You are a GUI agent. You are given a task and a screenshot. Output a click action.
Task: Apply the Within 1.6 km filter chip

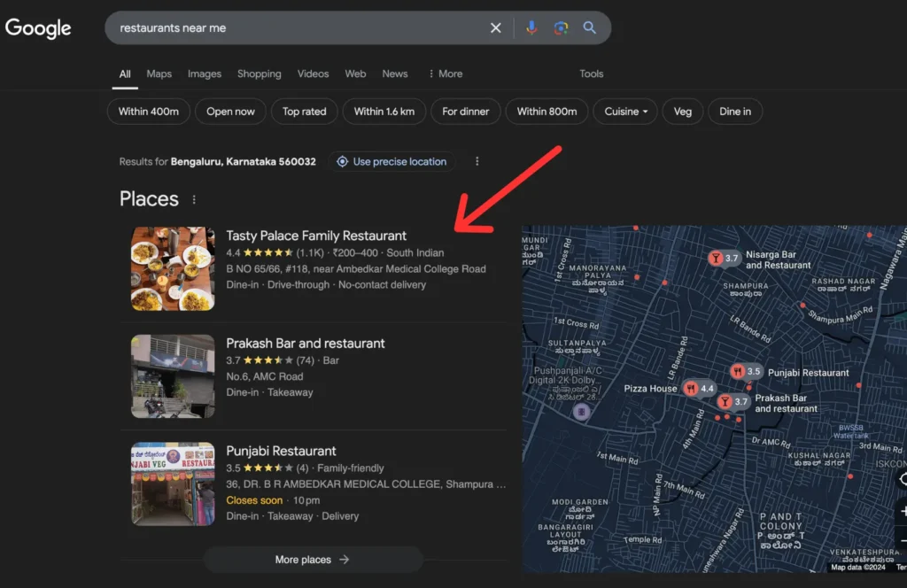[384, 112]
